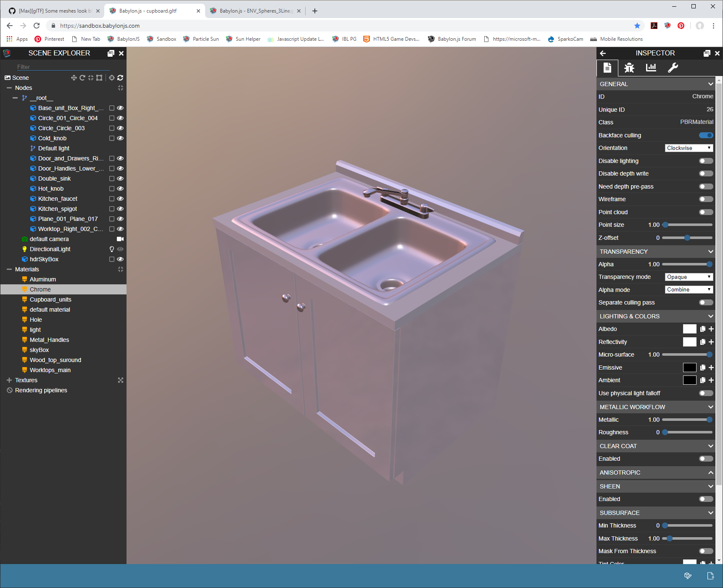
Task: Click the default camera active-camera icon
Action: tap(120, 239)
